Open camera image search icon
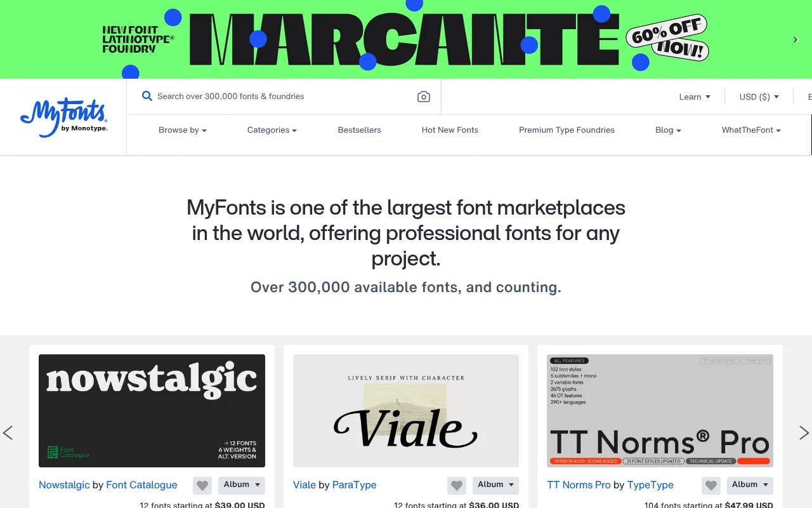Image resolution: width=812 pixels, height=508 pixels. [x=424, y=97]
